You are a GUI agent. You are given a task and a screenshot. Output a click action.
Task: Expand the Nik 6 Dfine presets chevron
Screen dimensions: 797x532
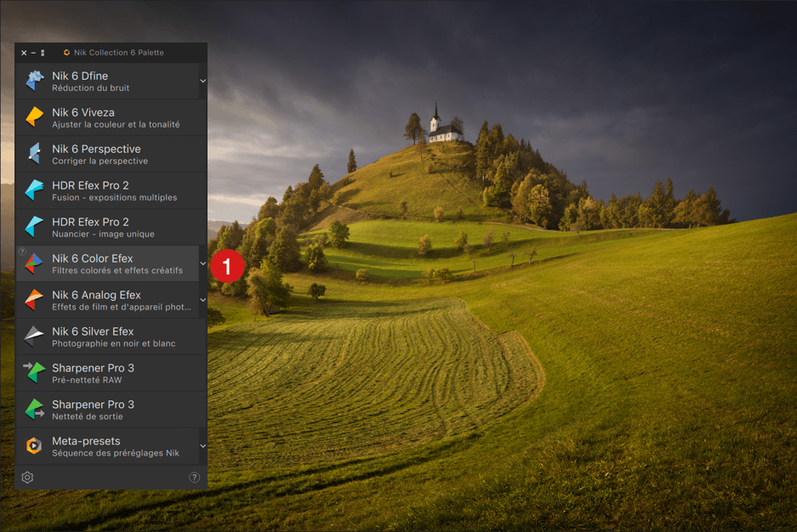coord(202,81)
